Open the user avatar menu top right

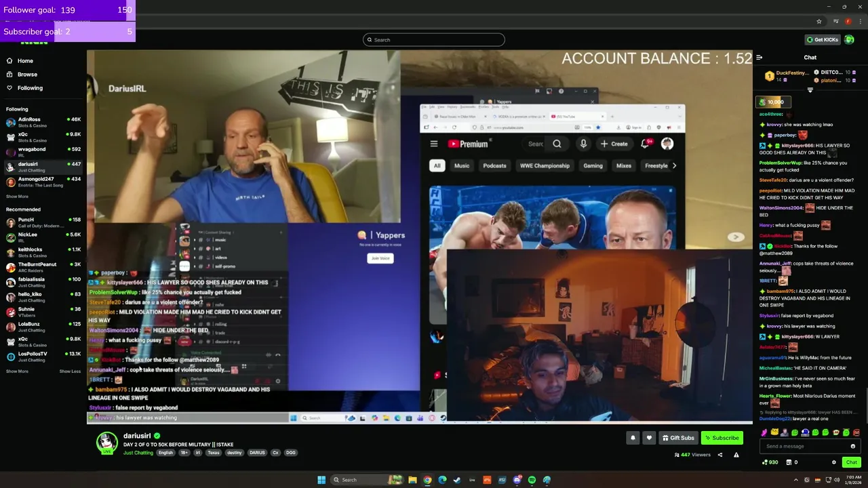[849, 39]
